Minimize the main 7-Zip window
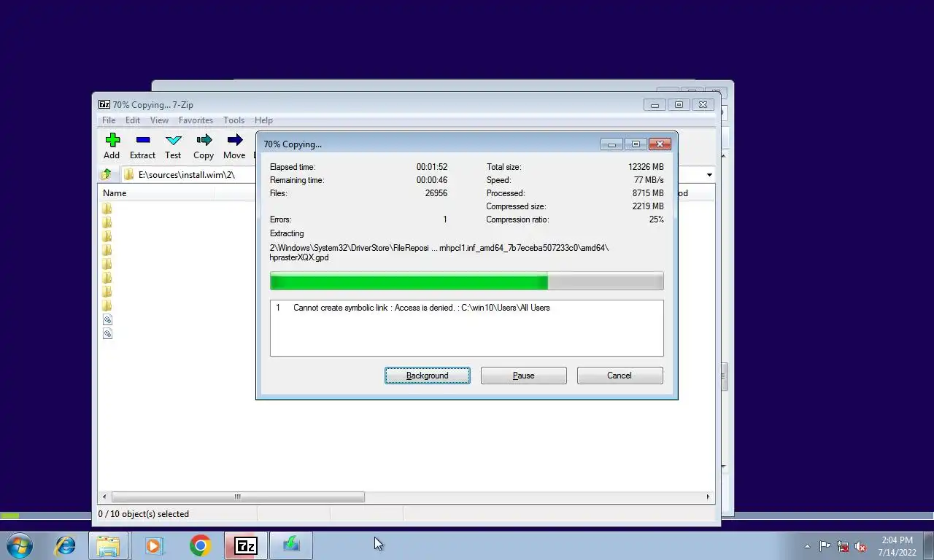The width and height of the screenshot is (934, 560). pos(655,105)
